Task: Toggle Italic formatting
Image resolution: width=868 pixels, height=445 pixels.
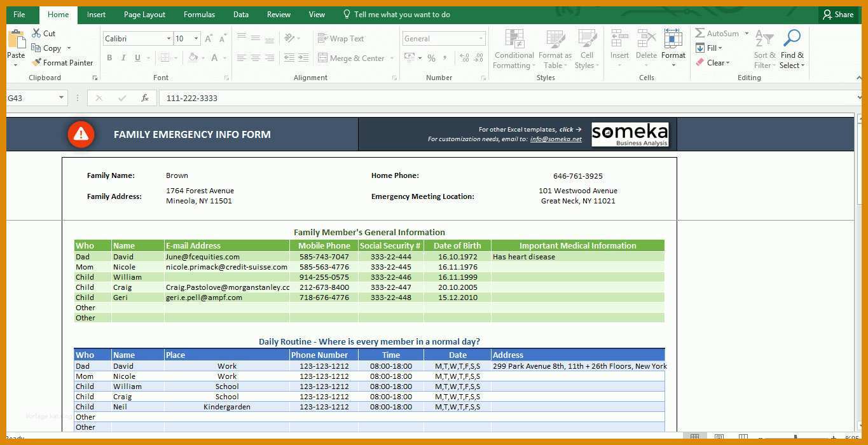Action: pyautogui.click(x=123, y=58)
